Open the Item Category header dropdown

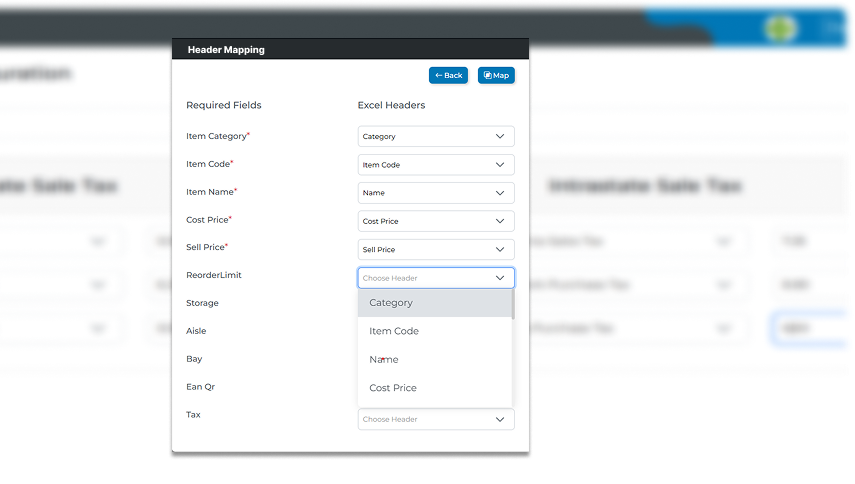pos(436,136)
